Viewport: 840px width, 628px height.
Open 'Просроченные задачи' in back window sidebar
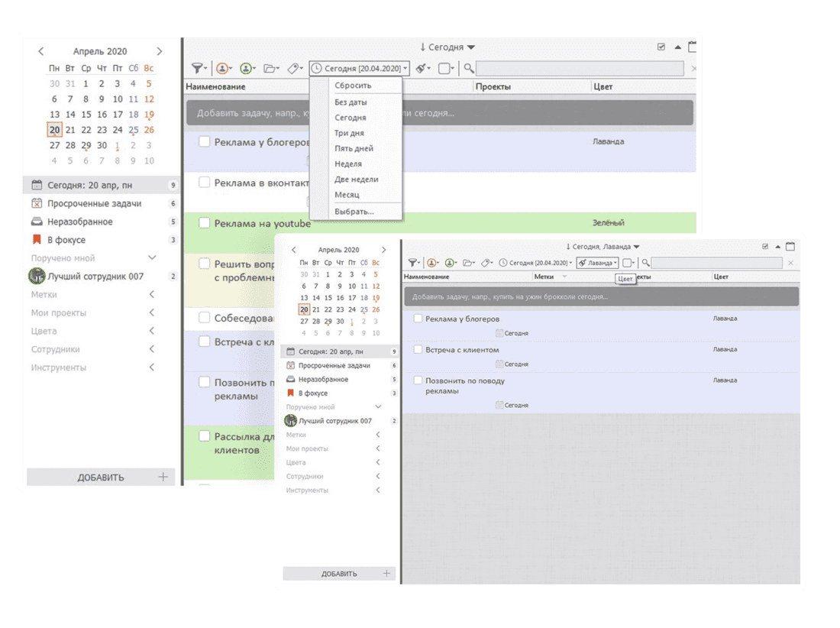pyautogui.click(x=103, y=203)
